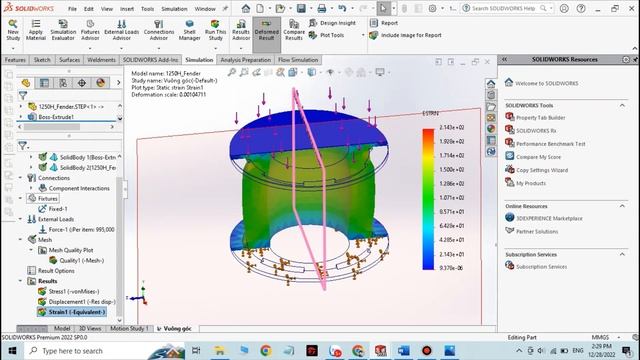Open the DimXpertManager tab
Viewport: 640px width, 360px height.
pos(82,83)
